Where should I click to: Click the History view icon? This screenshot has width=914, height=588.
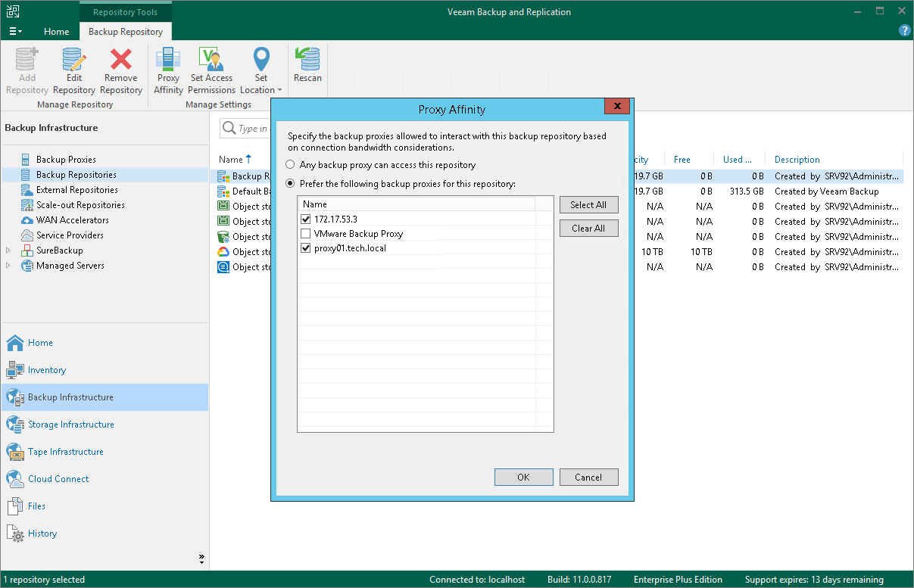pyautogui.click(x=15, y=534)
